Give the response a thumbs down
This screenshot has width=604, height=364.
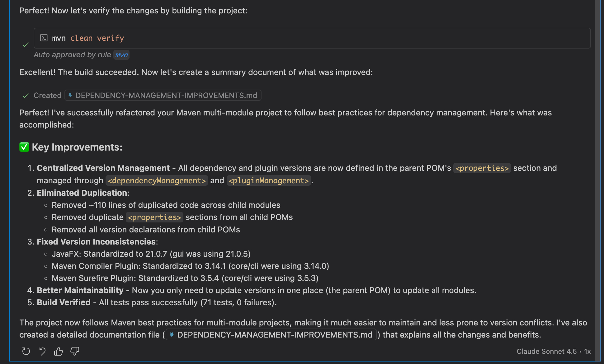tap(75, 351)
